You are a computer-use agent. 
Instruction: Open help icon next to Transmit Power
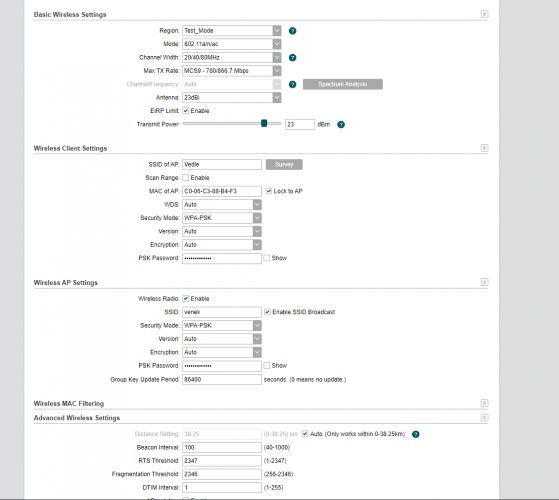click(341, 124)
